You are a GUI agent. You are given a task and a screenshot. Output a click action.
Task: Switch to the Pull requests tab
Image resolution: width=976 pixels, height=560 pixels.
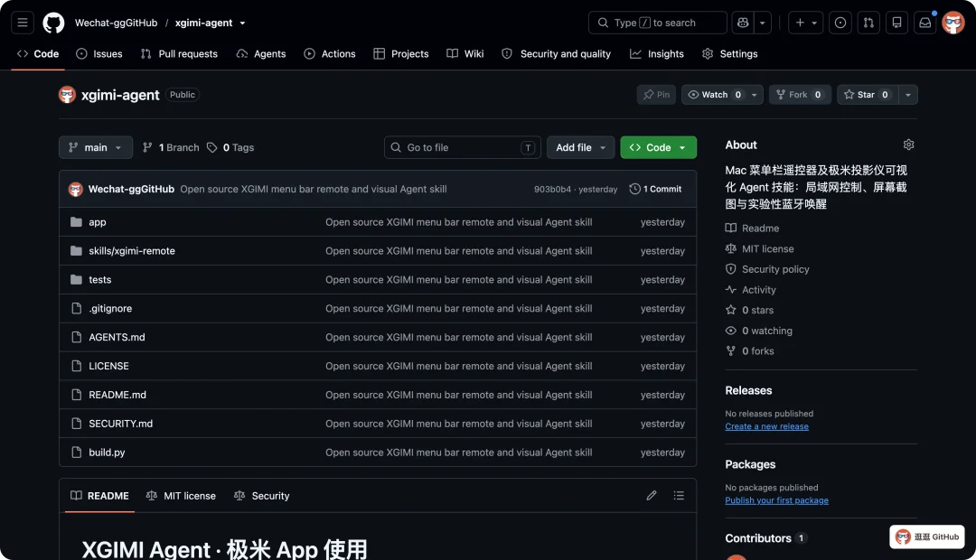179,54
